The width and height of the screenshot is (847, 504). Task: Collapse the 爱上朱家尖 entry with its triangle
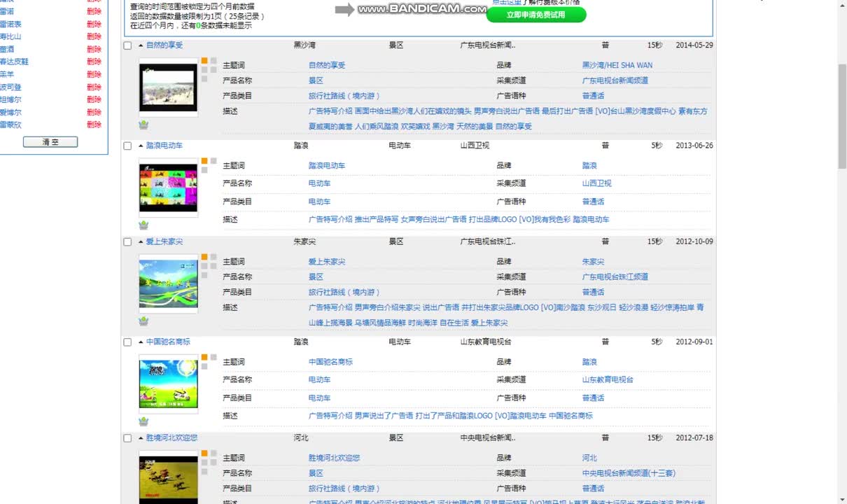click(141, 241)
